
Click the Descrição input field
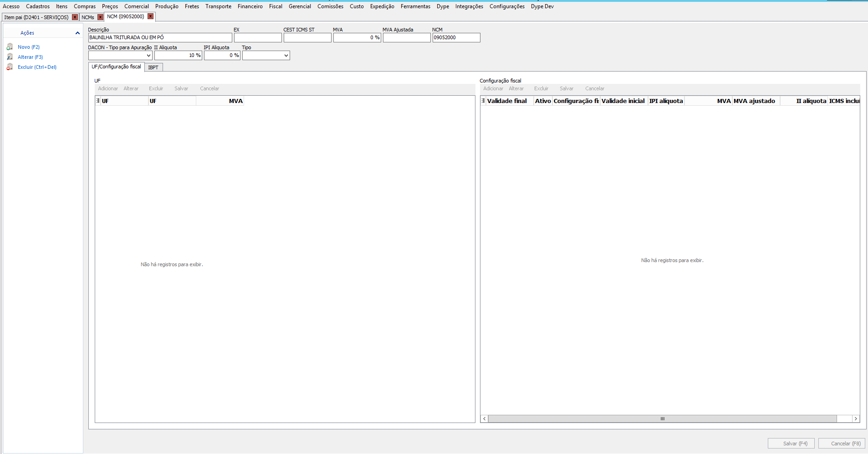point(160,38)
